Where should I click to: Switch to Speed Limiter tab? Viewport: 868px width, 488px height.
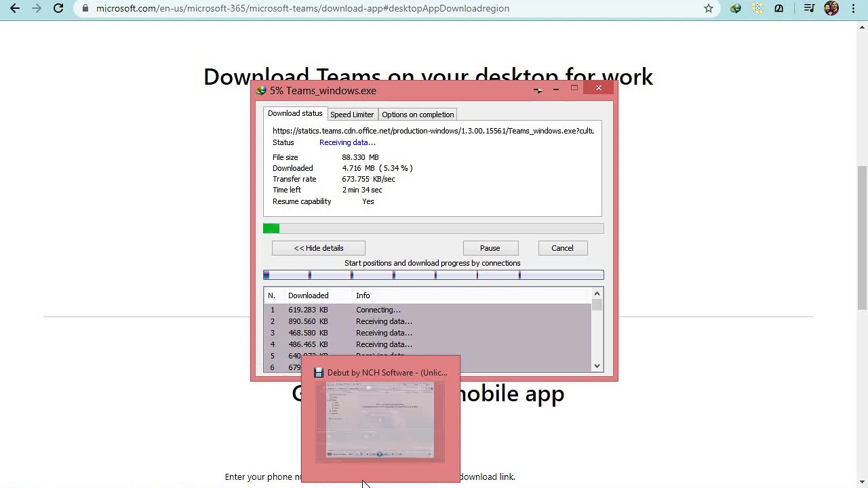[x=352, y=115]
